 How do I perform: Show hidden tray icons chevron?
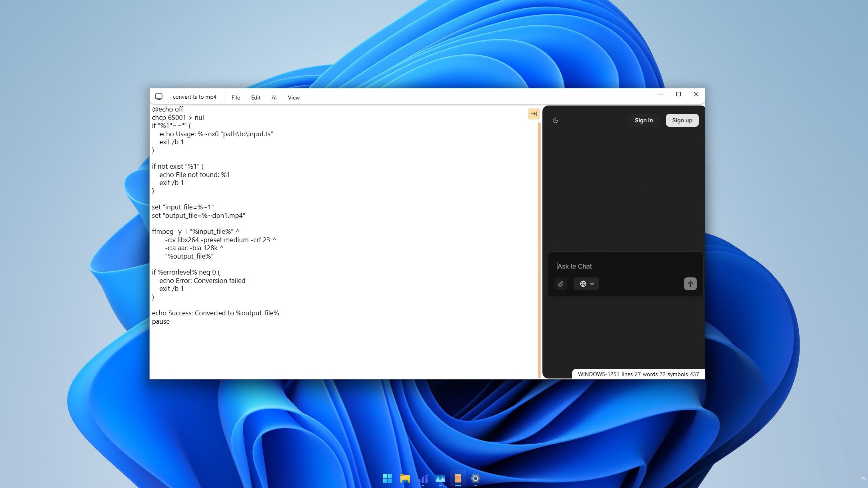(x=863, y=478)
